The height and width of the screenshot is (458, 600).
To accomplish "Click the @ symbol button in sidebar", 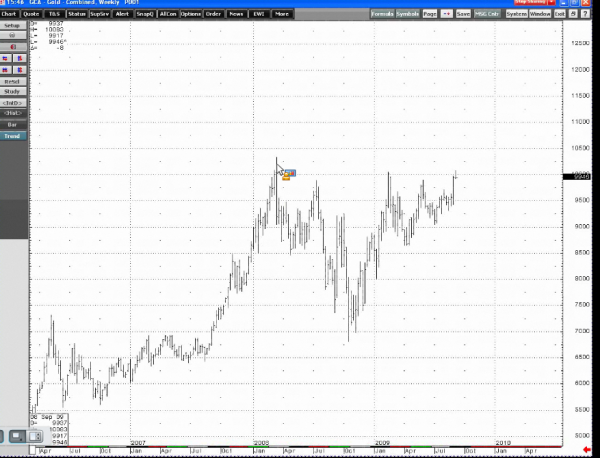I will pos(14,36).
